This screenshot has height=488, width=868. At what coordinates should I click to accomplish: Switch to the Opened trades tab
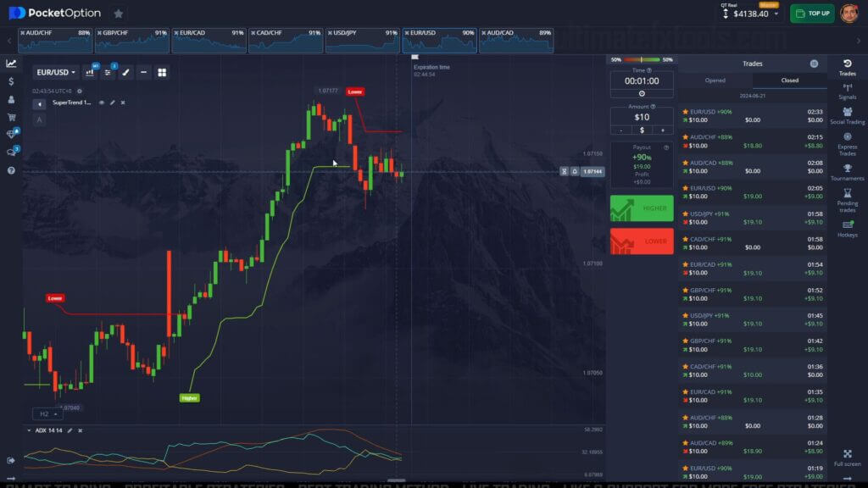point(717,80)
